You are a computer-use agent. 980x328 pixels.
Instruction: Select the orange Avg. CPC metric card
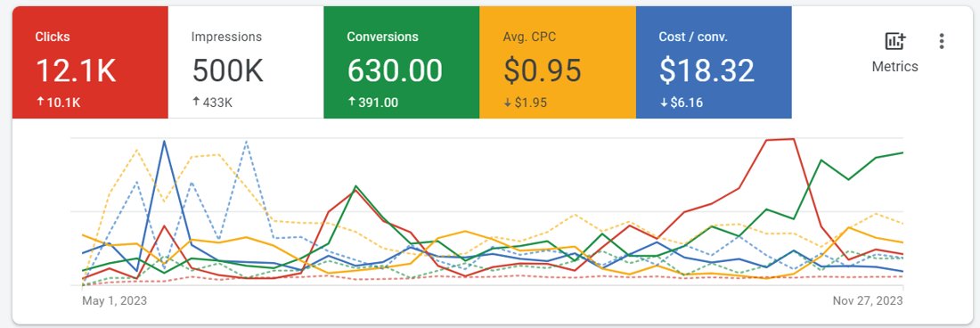[x=558, y=62]
